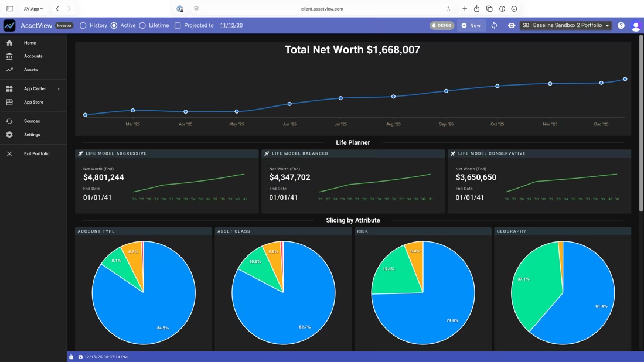Viewport: 644px width, 362px height.
Task: Open the Baseline Sandbox 2 Portfolio dropdown
Action: 565,26
